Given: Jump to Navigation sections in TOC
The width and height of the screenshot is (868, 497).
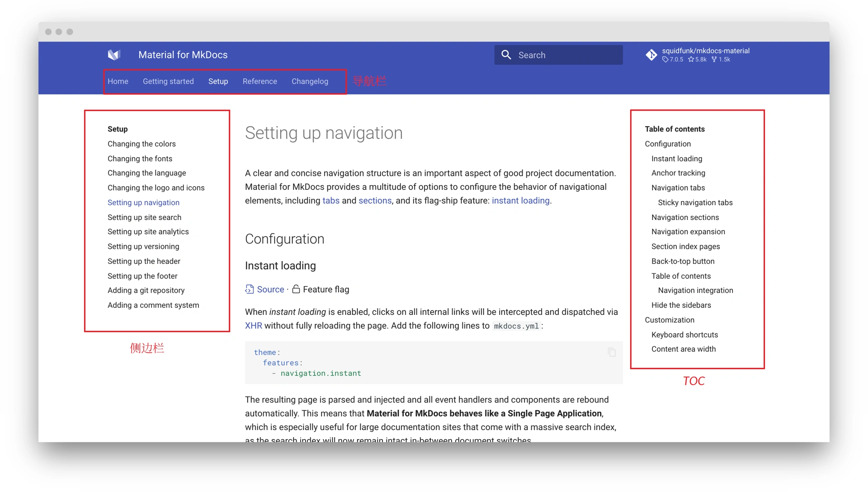Looking at the screenshot, I should 685,217.
